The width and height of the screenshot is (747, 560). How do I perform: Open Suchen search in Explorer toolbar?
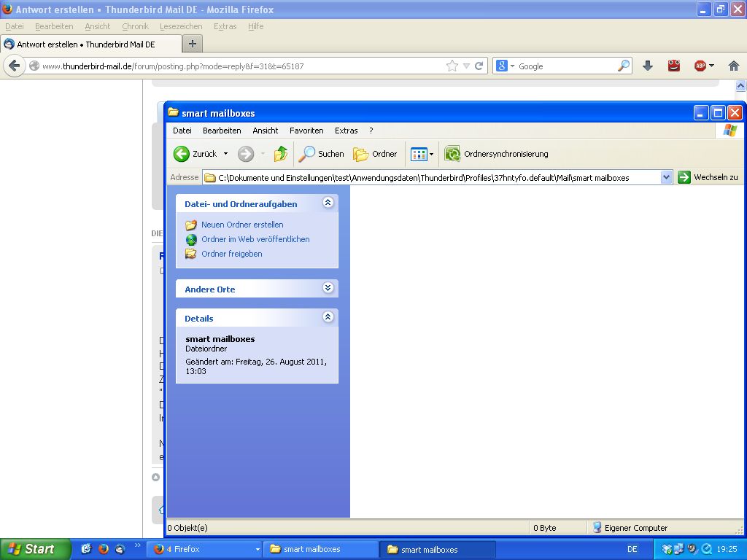[322, 154]
